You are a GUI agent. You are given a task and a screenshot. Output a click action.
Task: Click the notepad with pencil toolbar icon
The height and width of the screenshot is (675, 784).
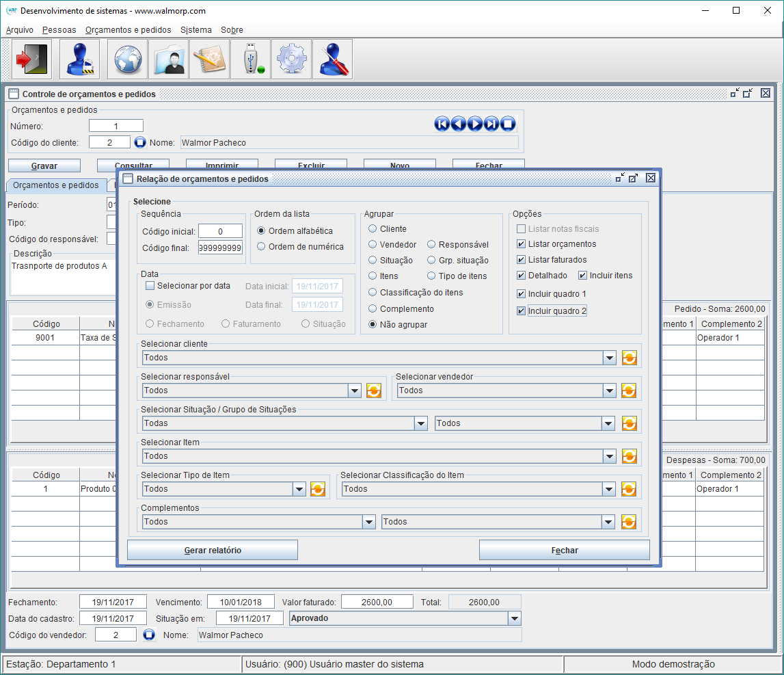click(x=209, y=59)
